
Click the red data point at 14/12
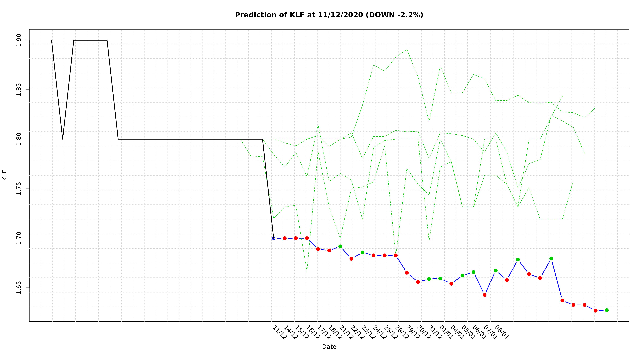click(285, 238)
